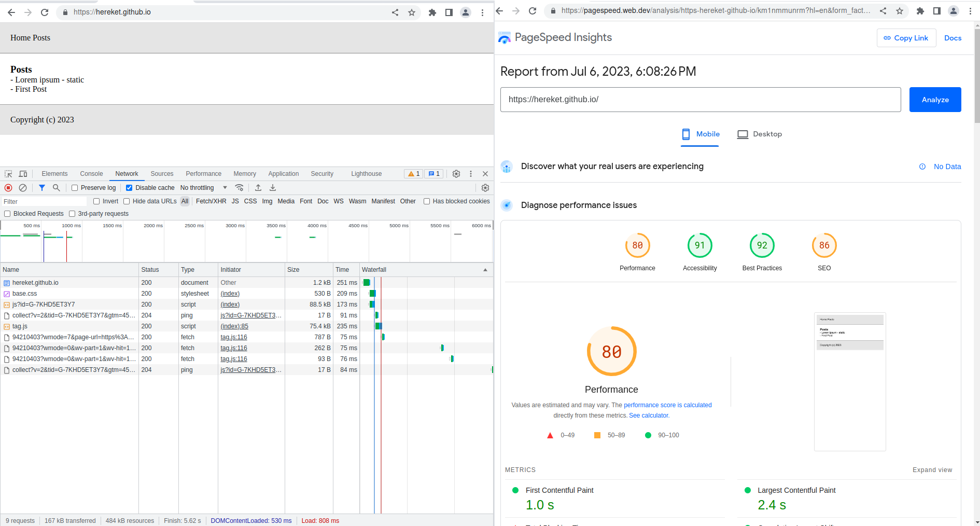Click the DevTools issues message badge
Image resolution: width=980 pixels, height=526 pixels.
tap(434, 174)
